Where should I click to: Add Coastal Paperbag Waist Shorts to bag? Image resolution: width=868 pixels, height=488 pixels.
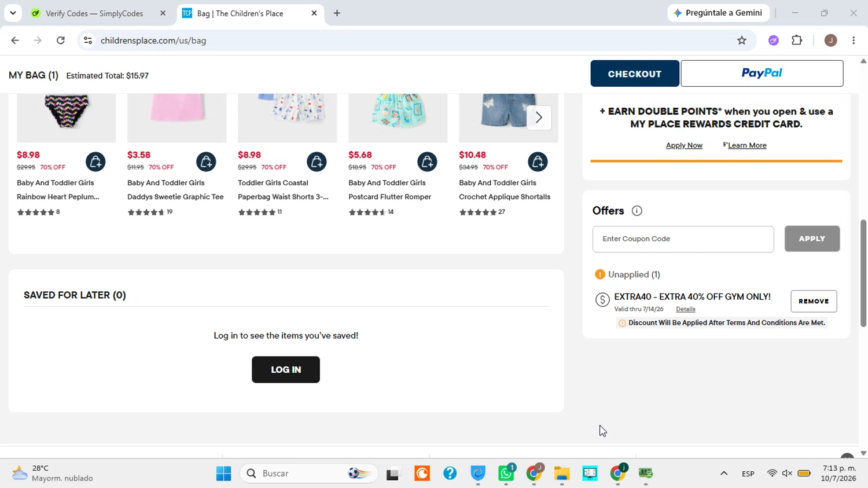click(x=317, y=162)
